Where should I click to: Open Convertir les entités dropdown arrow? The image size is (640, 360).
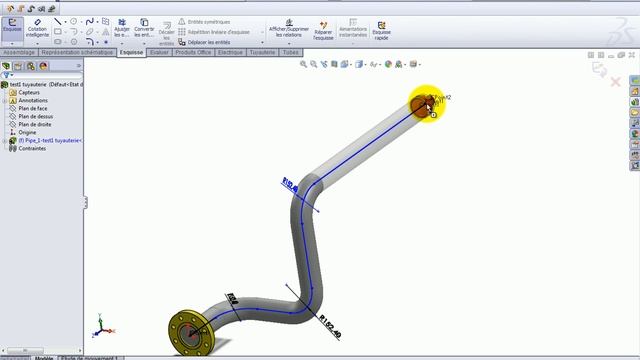tap(144, 43)
